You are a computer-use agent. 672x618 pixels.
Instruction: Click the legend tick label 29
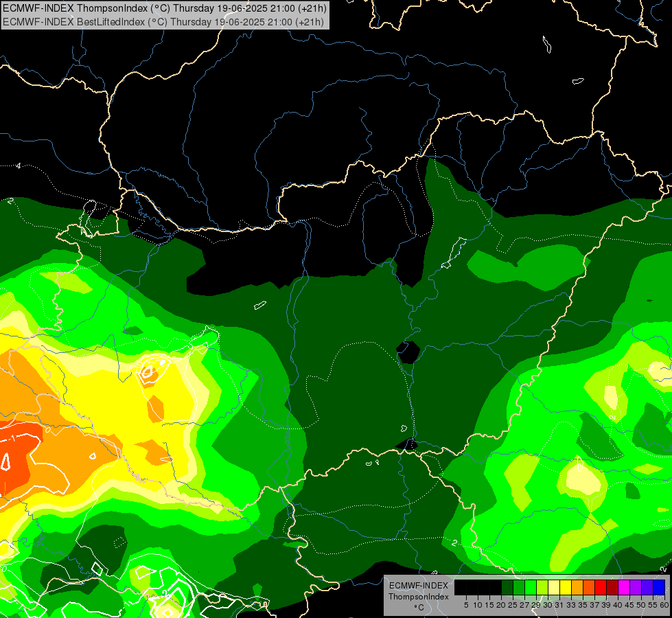(535, 605)
